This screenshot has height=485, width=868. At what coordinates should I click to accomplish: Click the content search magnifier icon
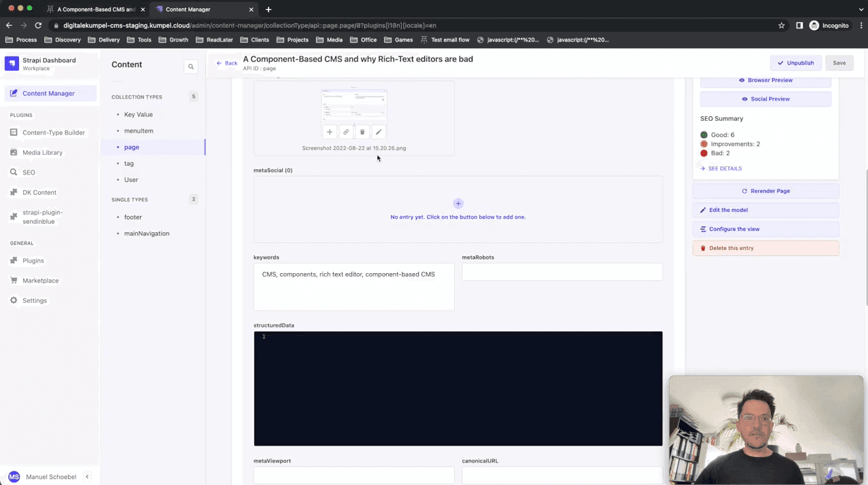[191, 67]
